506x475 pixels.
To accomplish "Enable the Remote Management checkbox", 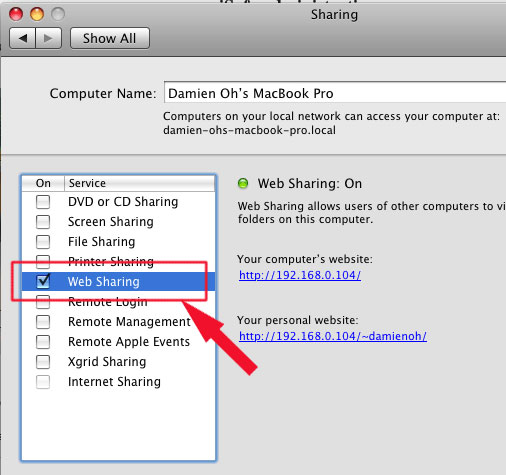I will click(43, 322).
